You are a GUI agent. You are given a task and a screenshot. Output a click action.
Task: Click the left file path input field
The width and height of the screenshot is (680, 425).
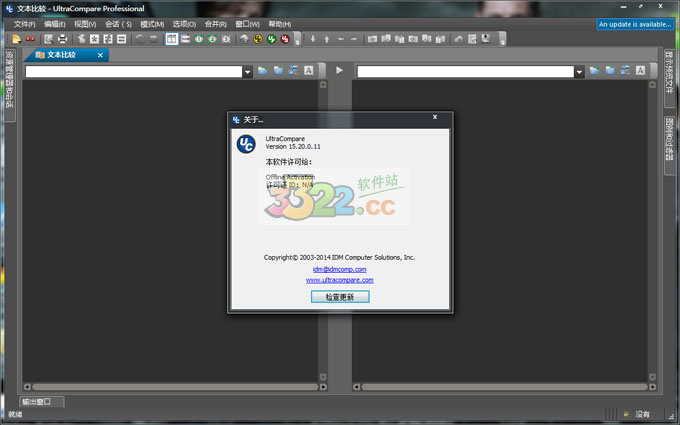(134, 72)
